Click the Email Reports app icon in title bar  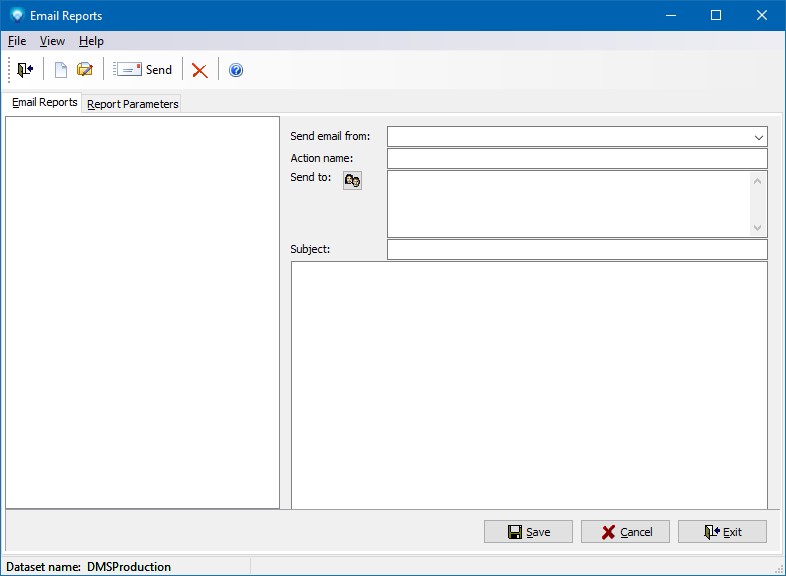pyautogui.click(x=16, y=16)
